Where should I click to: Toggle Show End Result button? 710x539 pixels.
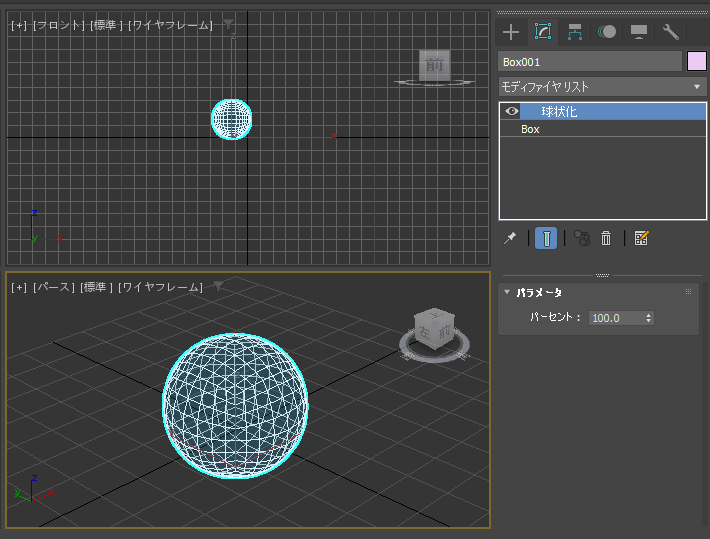tap(546, 238)
